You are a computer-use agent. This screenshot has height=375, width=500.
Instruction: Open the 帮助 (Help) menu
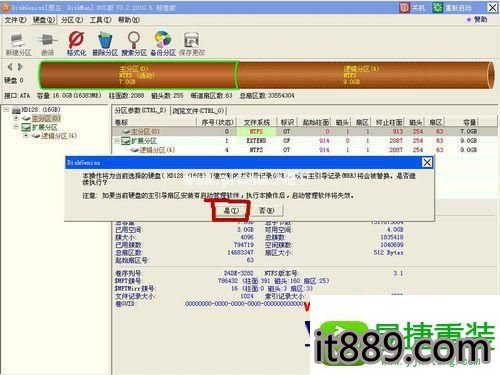point(129,20)
